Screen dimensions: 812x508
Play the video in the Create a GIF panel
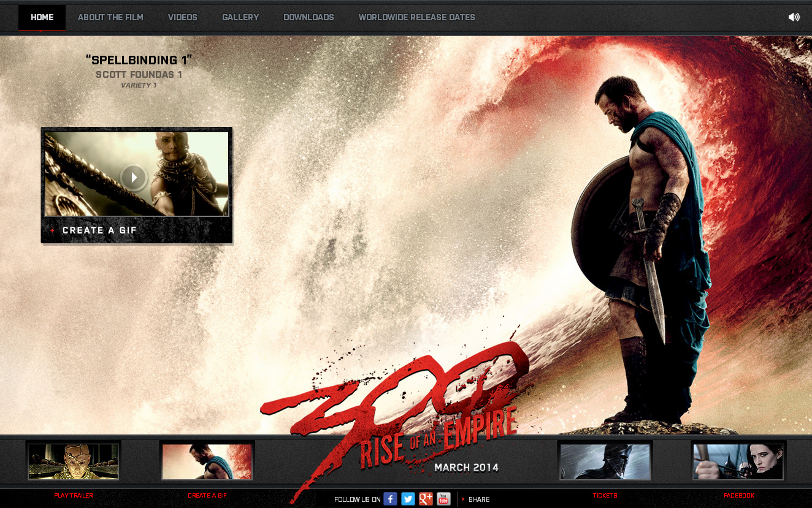(x=134, y=177)
